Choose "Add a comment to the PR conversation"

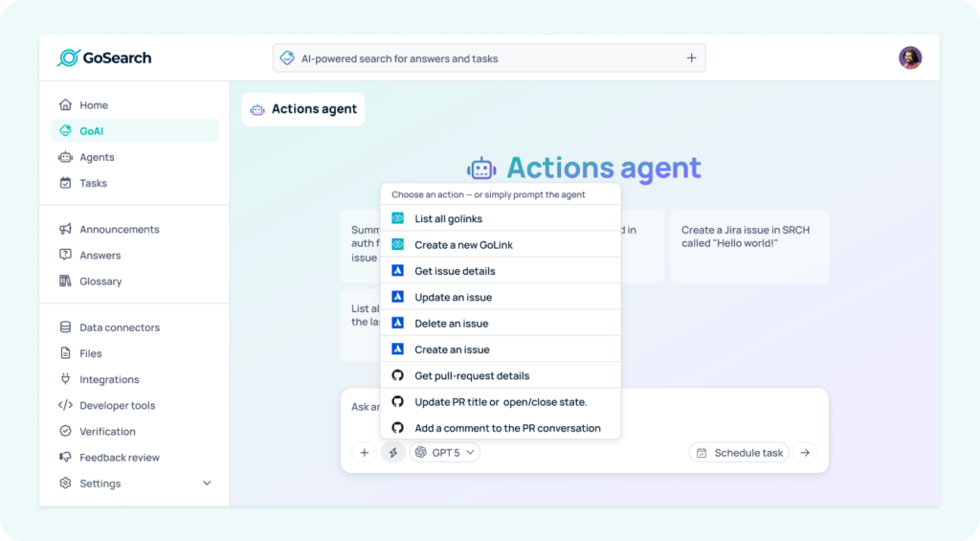(x=507, y=428)
